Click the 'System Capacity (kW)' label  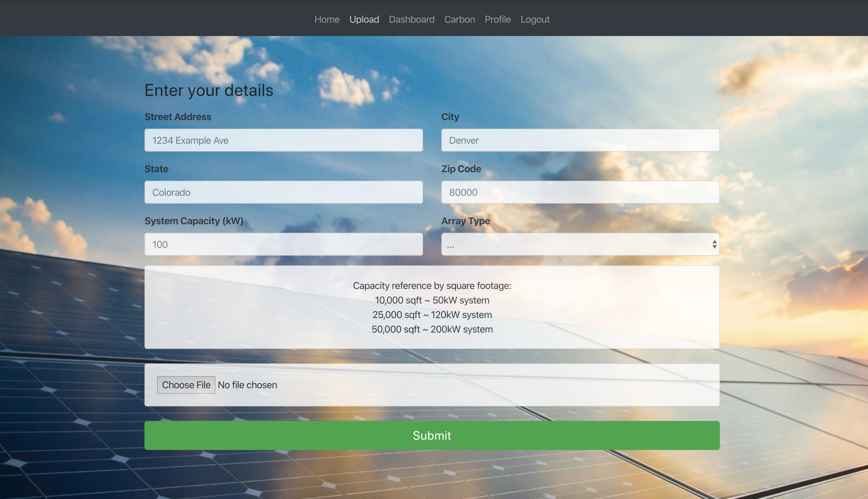click(194, 221)
